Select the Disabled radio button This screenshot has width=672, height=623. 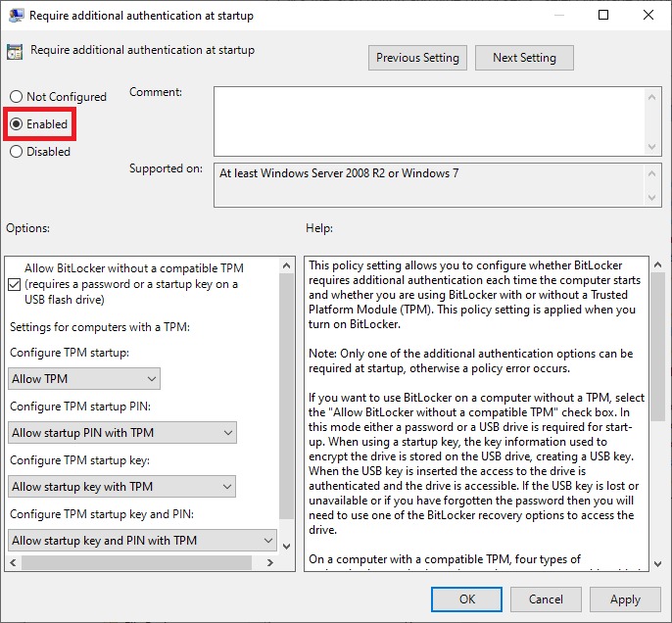16,152
